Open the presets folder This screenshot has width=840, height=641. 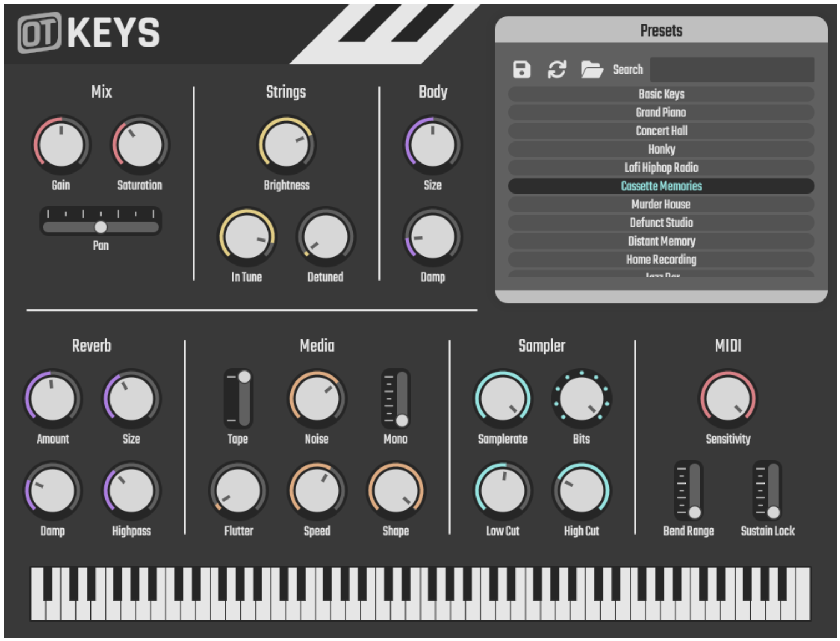(591, 69)
